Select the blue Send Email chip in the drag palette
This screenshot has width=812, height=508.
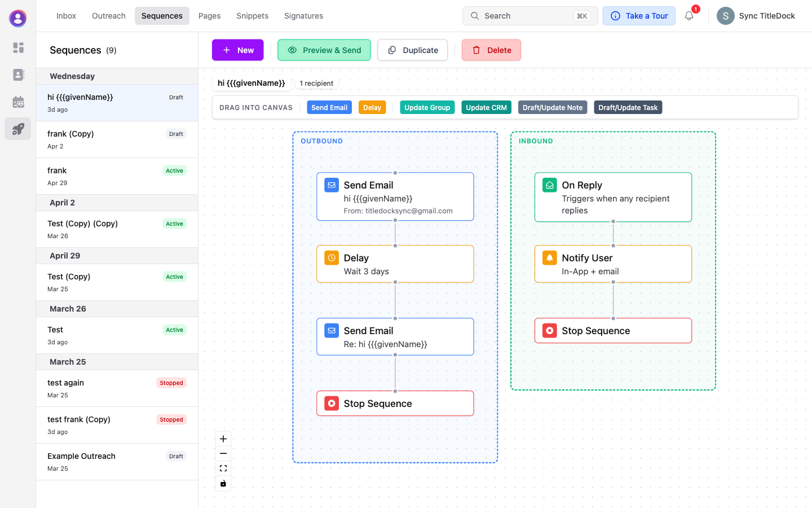(329, 108)
